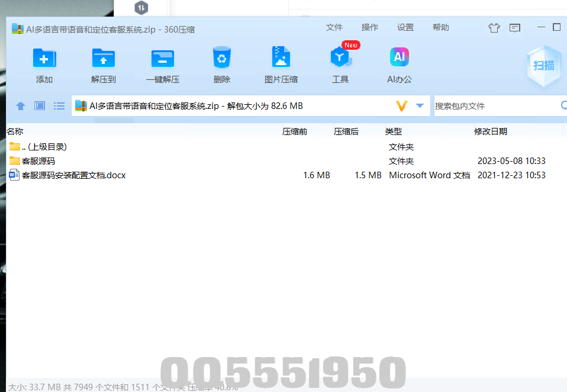Click the search magnifier icon
Viewport: 567px width, 392px height.
point(564,105)
